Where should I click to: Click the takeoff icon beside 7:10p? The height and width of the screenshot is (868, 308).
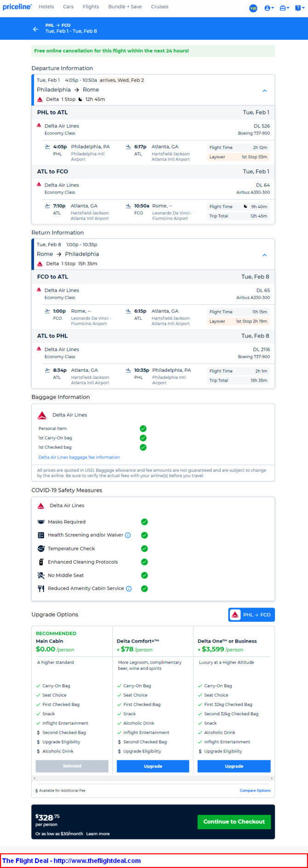coord(47,206)
